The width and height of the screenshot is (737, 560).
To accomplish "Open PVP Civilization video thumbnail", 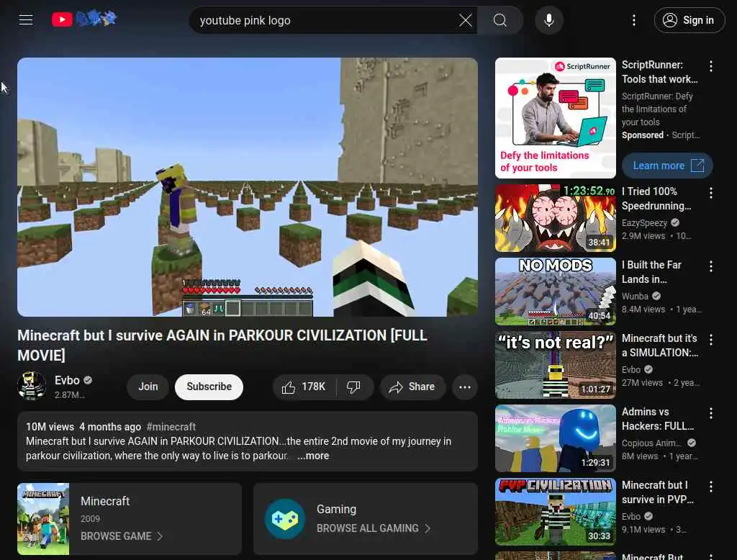I will tap(555, 512).
